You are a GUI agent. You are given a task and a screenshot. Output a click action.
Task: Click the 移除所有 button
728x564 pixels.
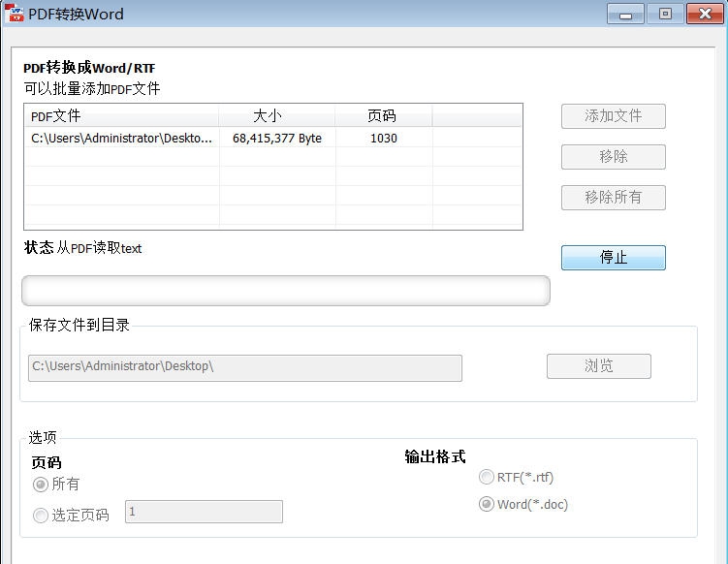point(614,198)
